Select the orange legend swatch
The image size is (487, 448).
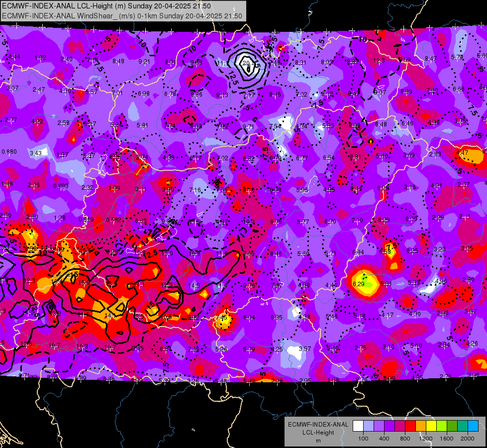tap(421, 426)
